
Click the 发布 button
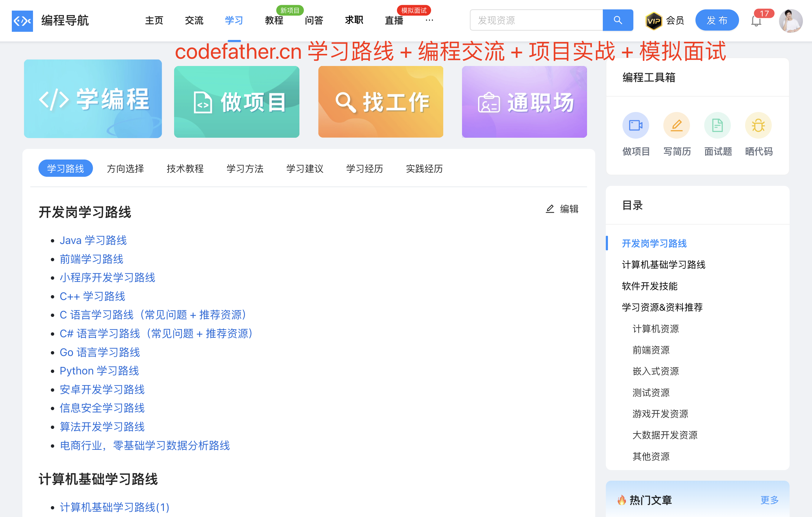[717, 20]
